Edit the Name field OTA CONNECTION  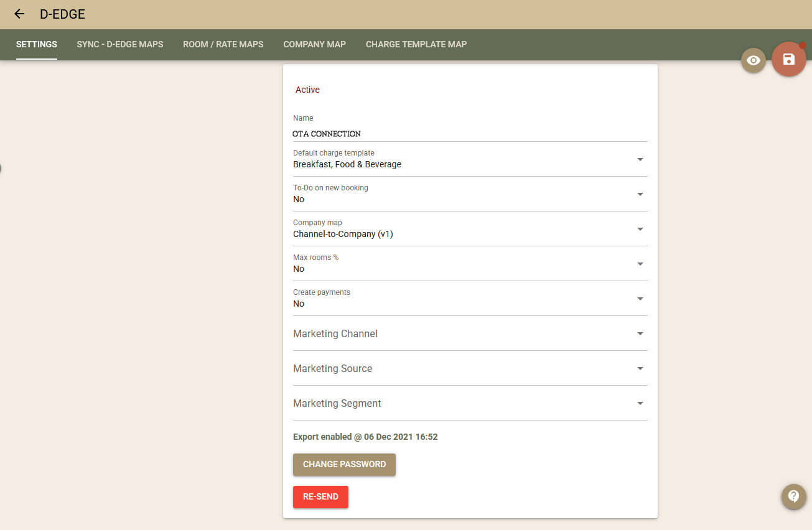[470, 134]
